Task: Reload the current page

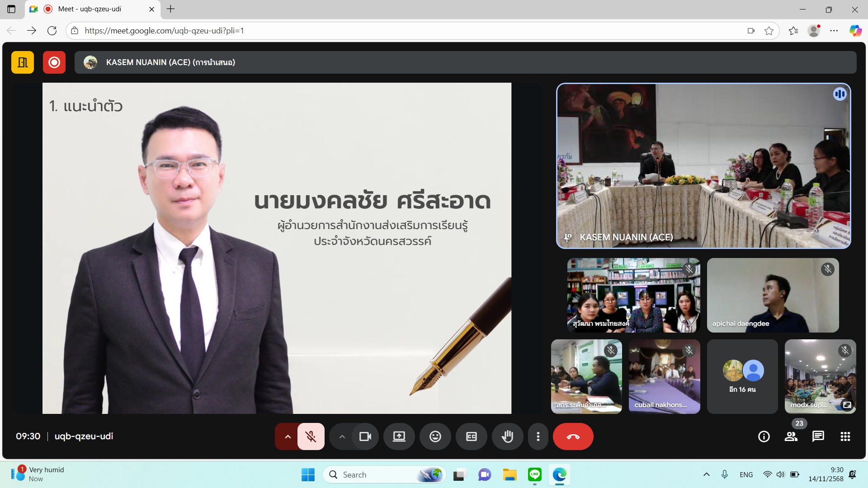Action: coord(52,30)
